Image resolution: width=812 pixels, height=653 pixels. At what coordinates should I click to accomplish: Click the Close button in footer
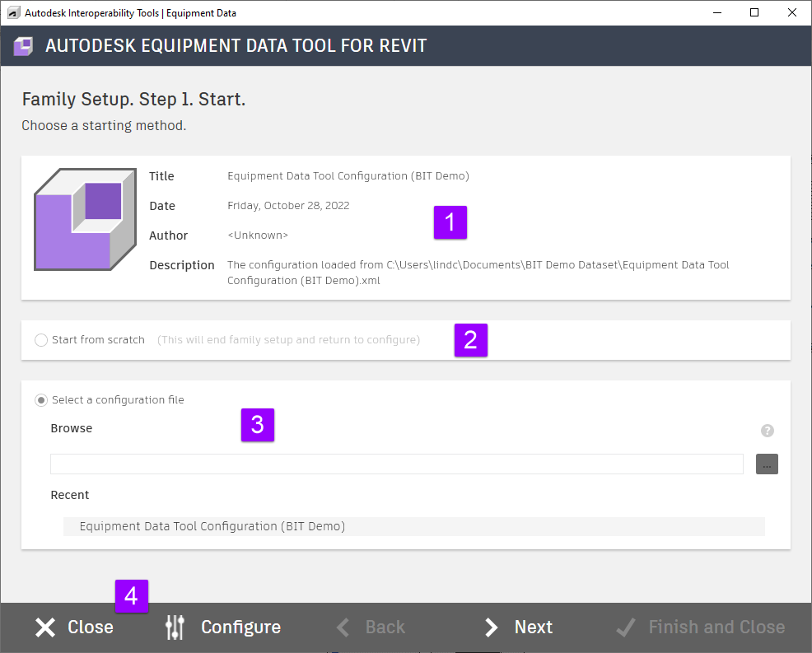pyautogui.click(x=74, y=627)
